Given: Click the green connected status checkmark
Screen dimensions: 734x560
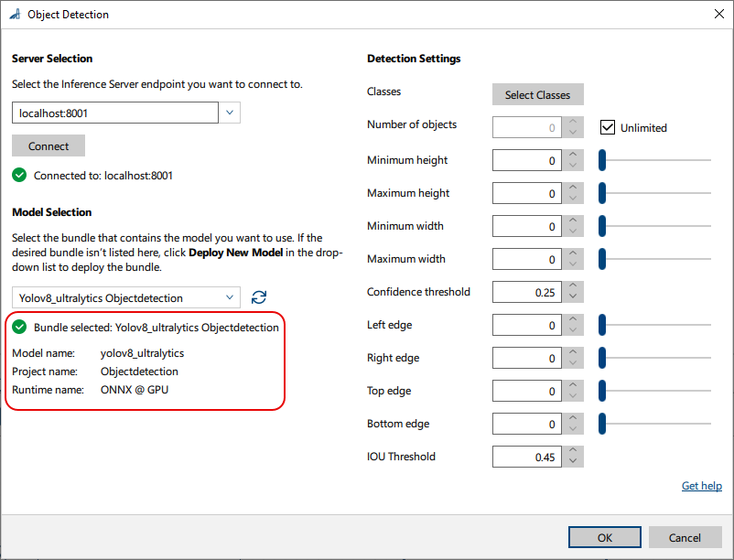Looking at the screenshot, I should tap(19, 176).
